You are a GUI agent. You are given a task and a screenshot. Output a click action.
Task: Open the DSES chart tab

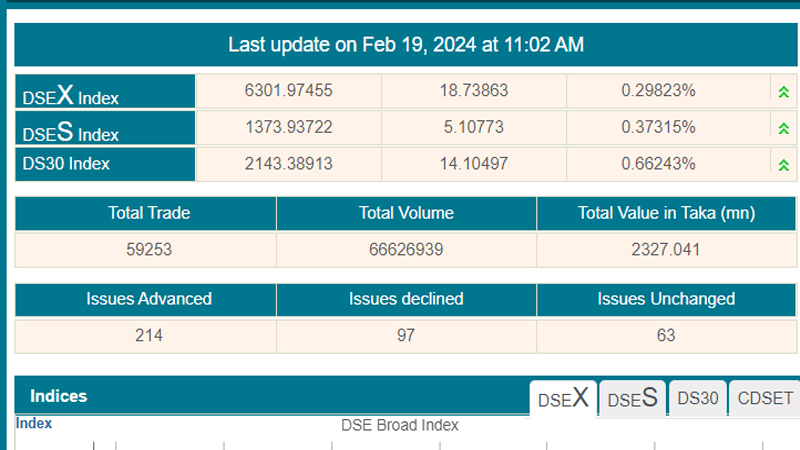click(632, 398)
